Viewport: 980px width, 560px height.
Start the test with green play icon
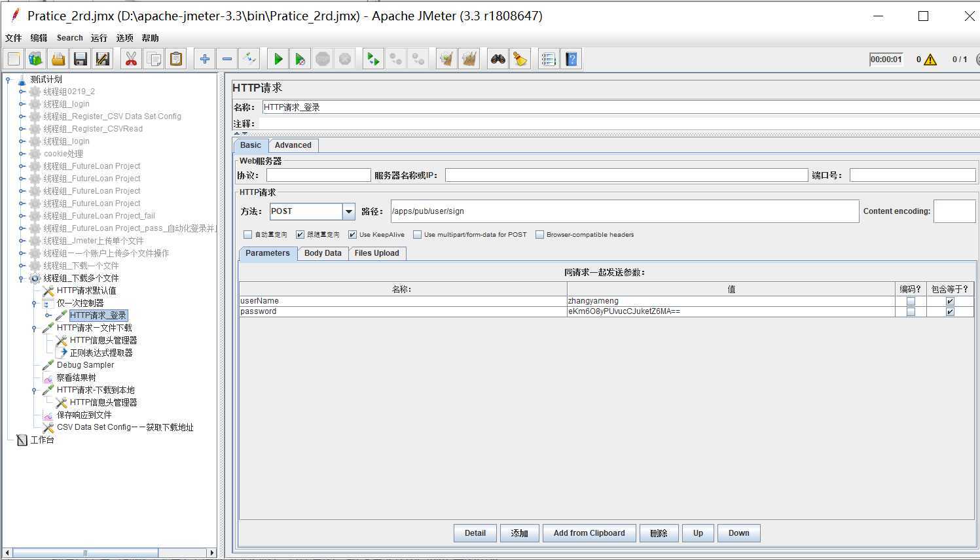click(278, 59)
